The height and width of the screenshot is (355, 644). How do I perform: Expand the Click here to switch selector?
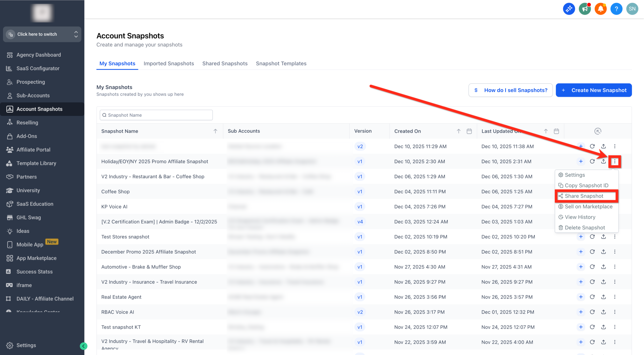point(42,34)
